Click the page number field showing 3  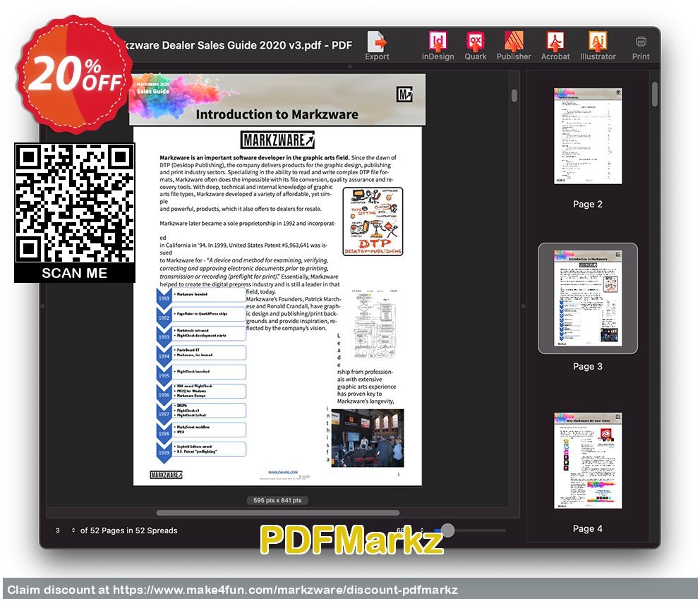(58, 530)
